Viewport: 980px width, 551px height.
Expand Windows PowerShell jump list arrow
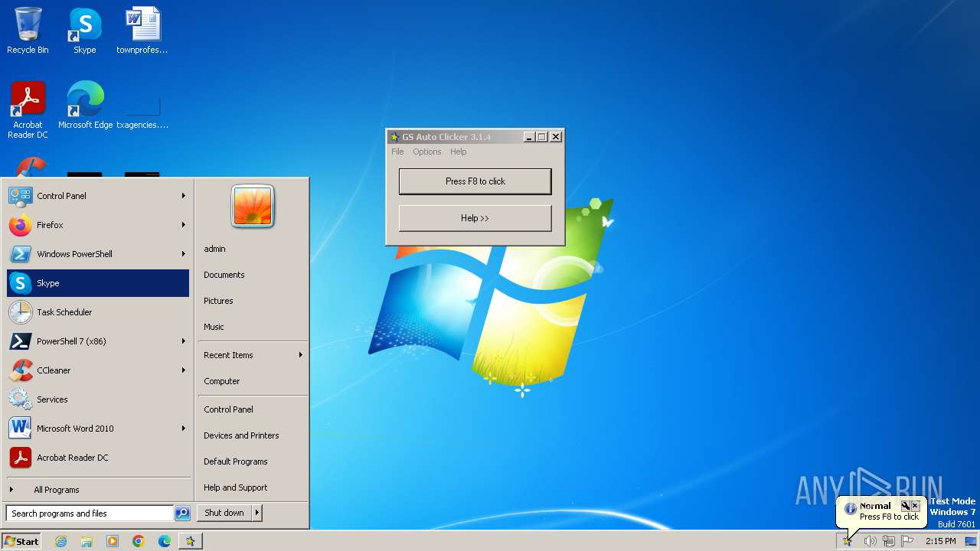tap(184, 254)
